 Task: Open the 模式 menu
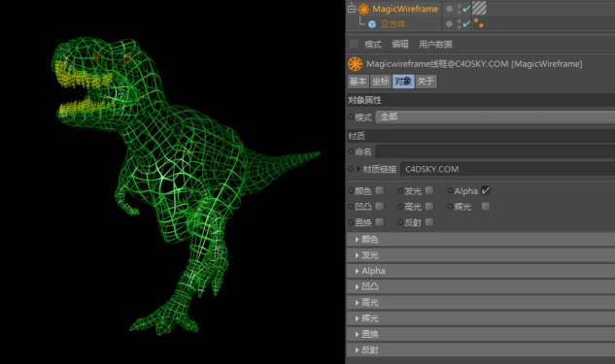point(373,45)
